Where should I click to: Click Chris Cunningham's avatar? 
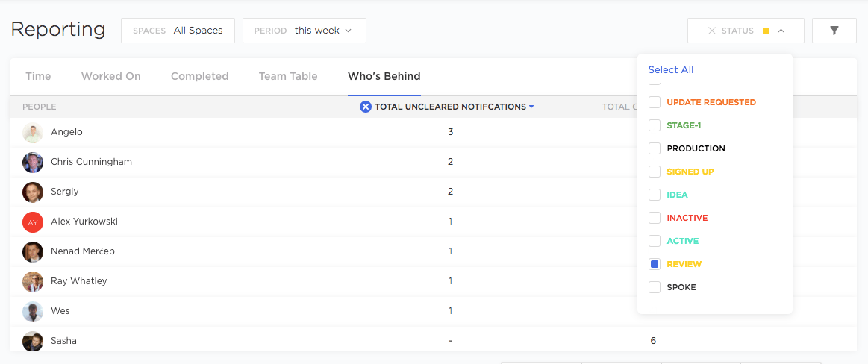(x=33, y=162)
